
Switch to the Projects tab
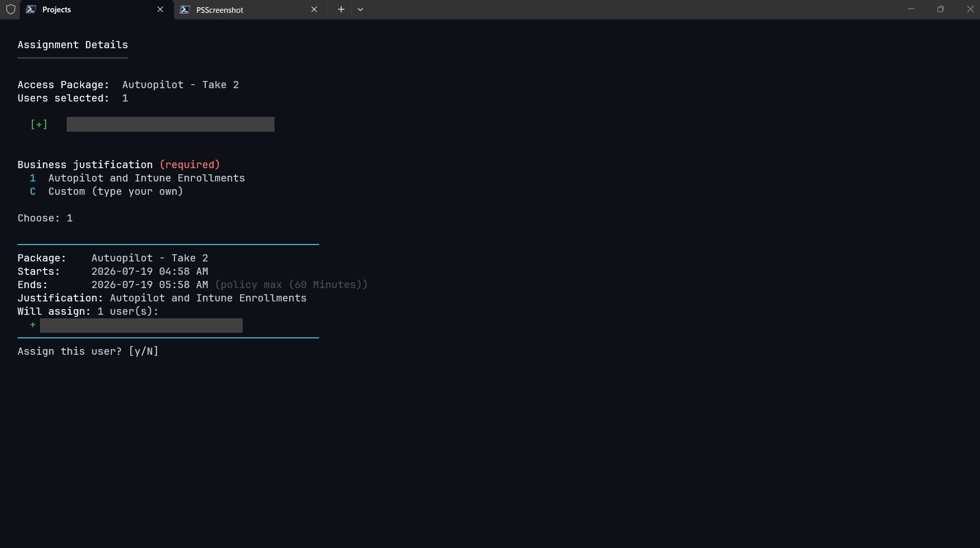coord(96,10)
